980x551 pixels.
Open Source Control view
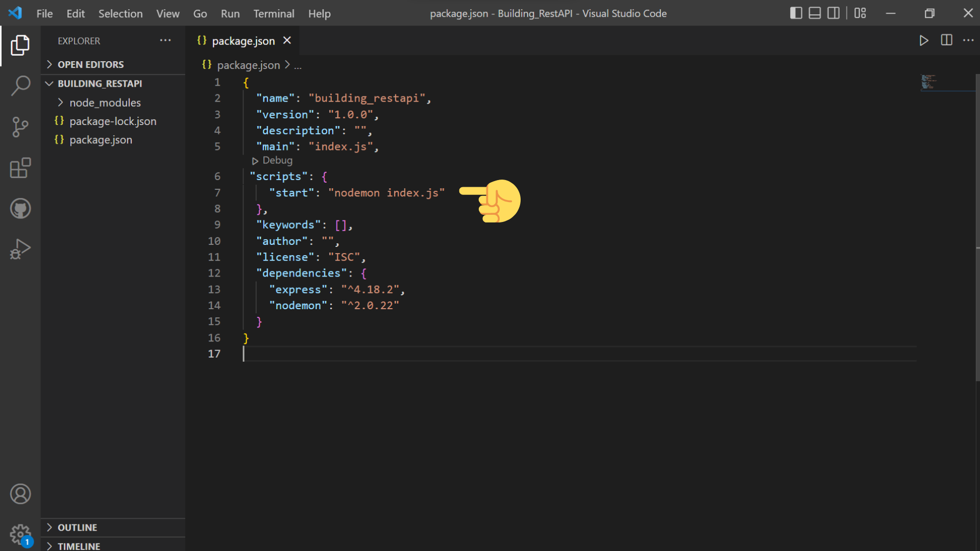point(20,127)
